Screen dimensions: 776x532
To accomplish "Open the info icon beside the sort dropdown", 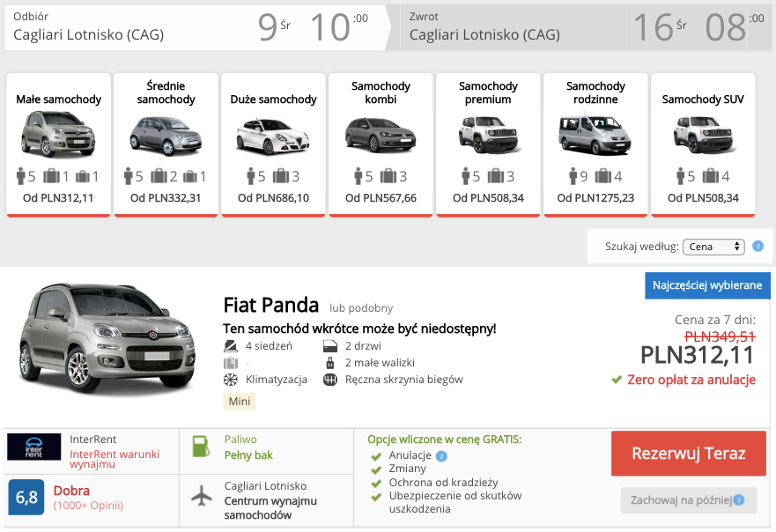I will coord(758,246).
